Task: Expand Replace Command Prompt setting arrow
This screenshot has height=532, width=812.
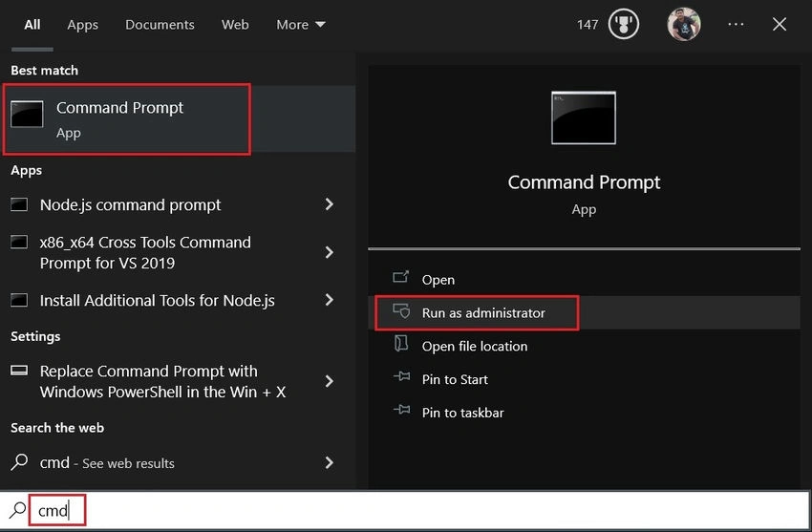Action: click(x=330, y=381)
